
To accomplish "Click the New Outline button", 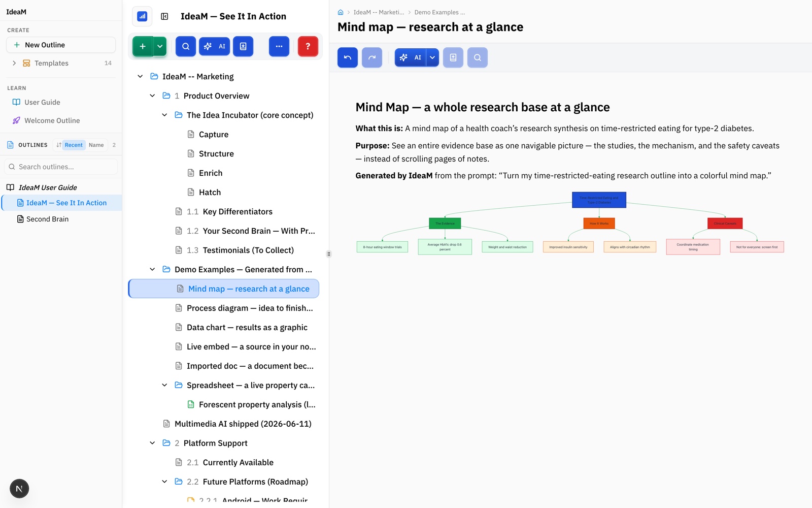I will point(61,45).
